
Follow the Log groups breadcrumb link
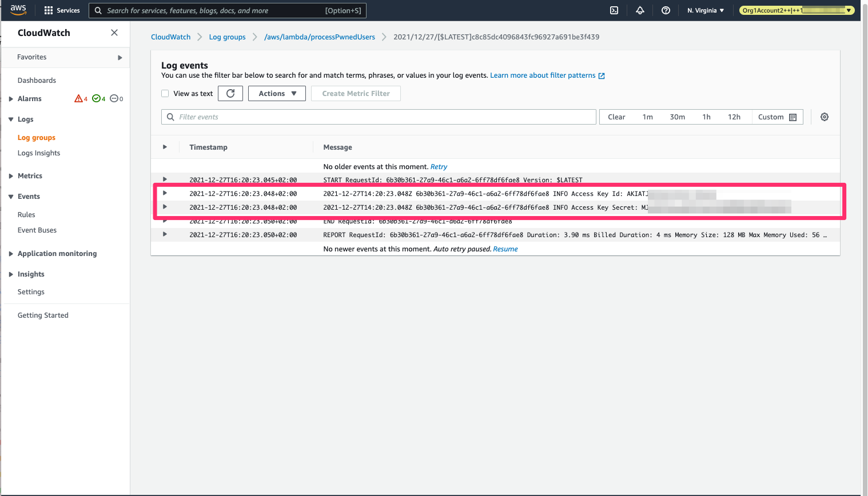[227, 37]
